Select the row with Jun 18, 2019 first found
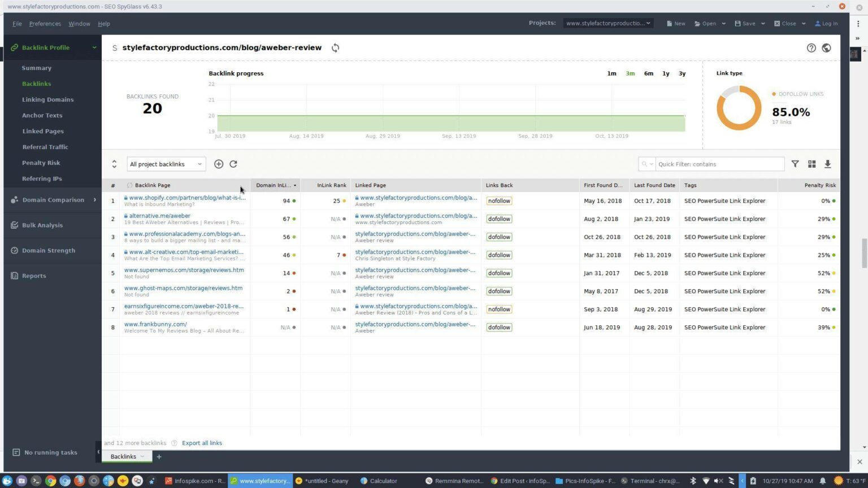 click(471, 328)
